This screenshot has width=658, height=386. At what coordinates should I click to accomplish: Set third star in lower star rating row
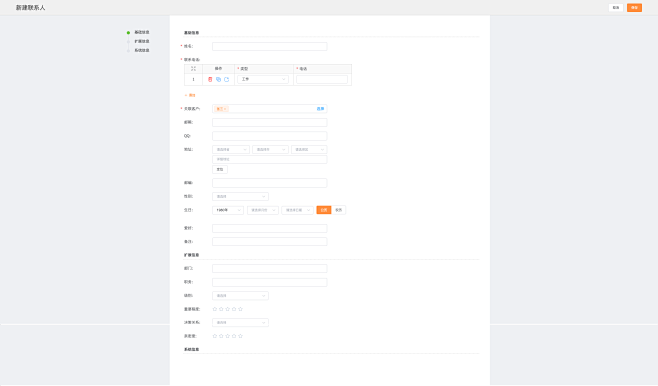coord(227,336)
